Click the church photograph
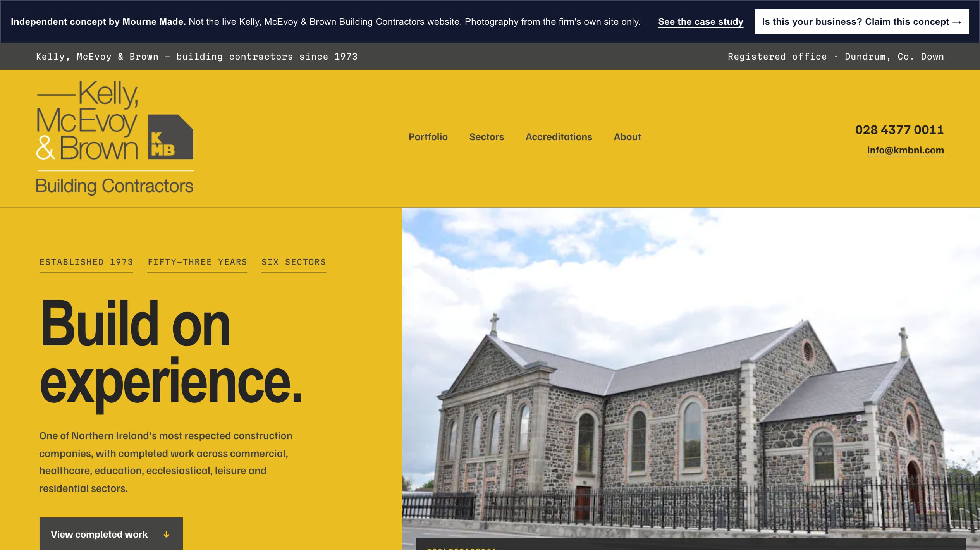Viewport: 980px width, 550px height. [x=691, y=378]
